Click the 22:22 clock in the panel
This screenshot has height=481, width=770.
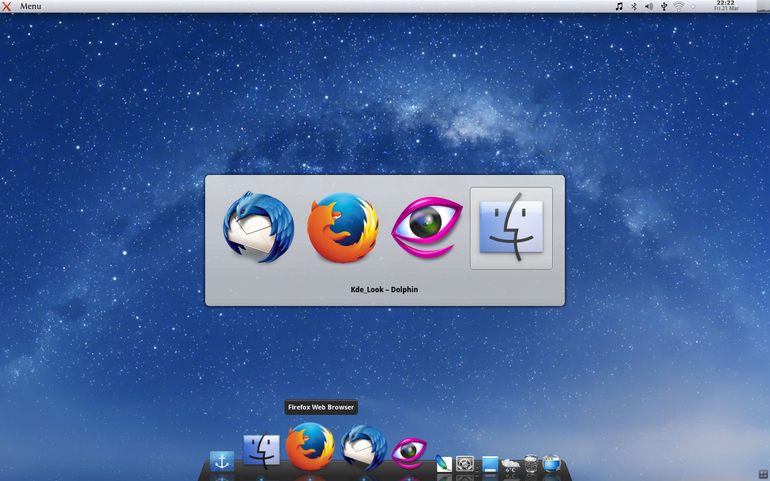click(x=726, y=5)
